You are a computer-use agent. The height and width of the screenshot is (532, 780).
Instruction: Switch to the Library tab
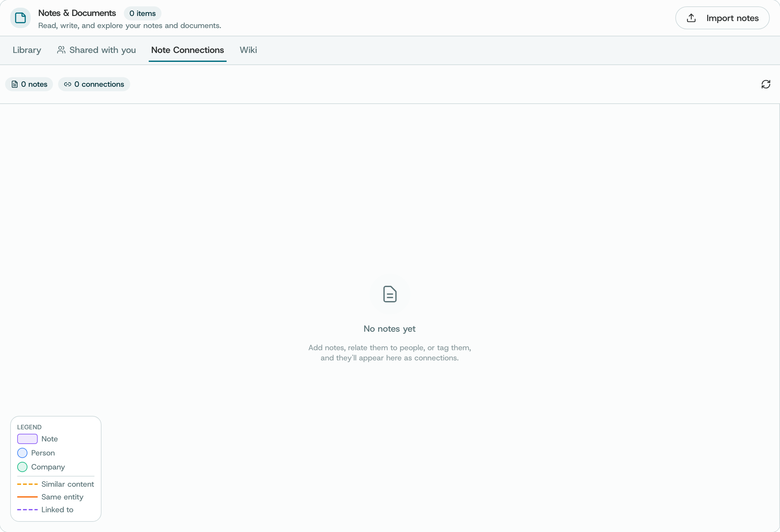tap(27, 50)
